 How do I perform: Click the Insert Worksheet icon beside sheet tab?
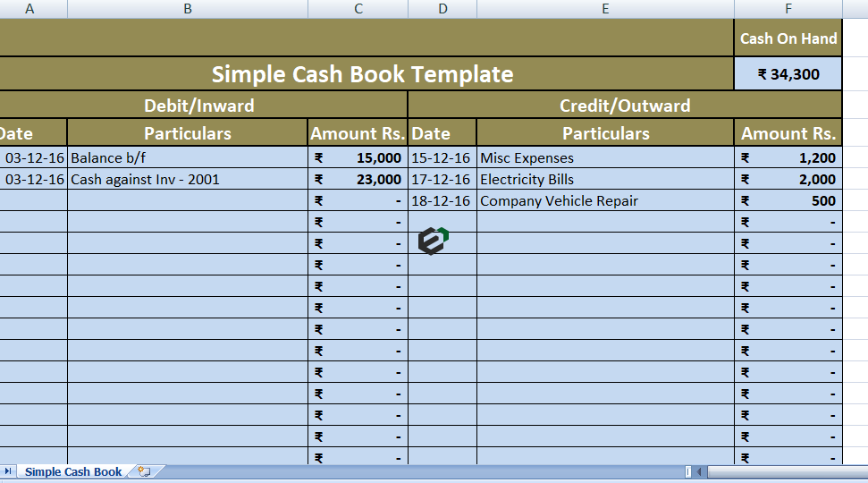pos(144,471)
